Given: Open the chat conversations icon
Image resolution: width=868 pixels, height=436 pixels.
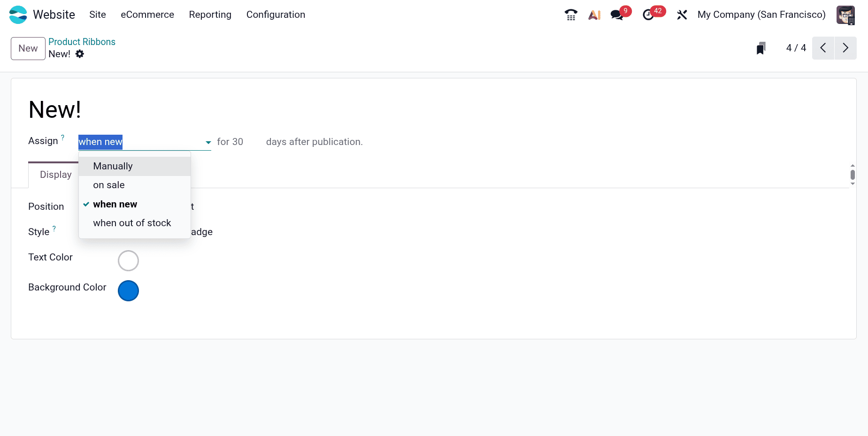Looking at the screenshot, I should coord(617,15).
